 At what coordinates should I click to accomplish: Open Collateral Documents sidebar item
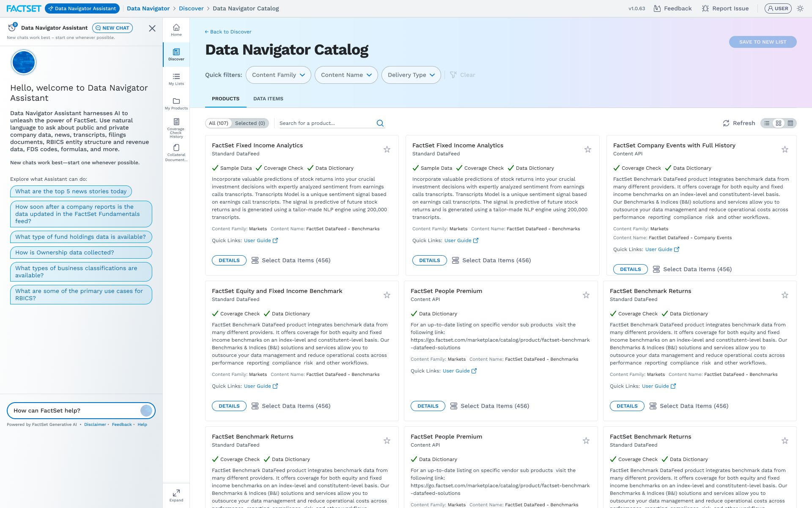(x=176, y=152)
